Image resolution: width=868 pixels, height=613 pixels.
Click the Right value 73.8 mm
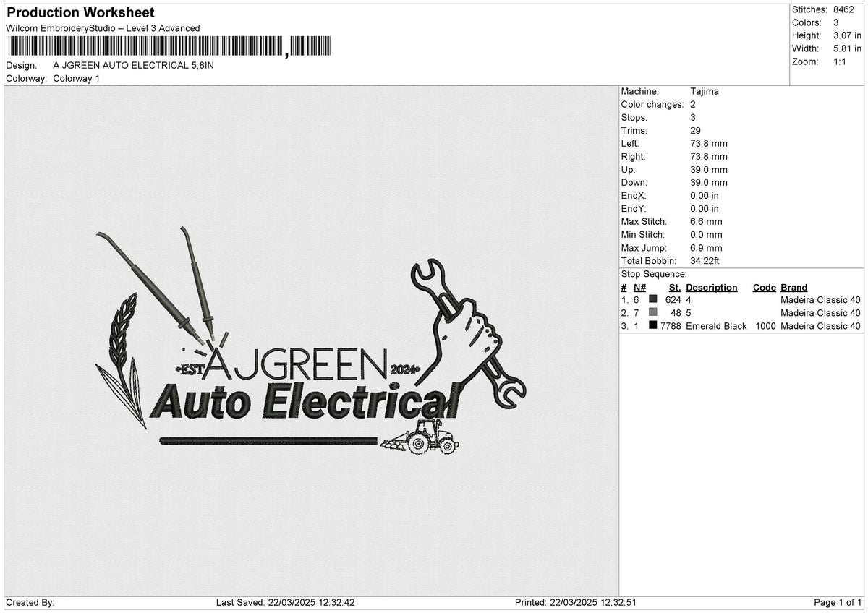pyautogui.click(x=709, y=156)
